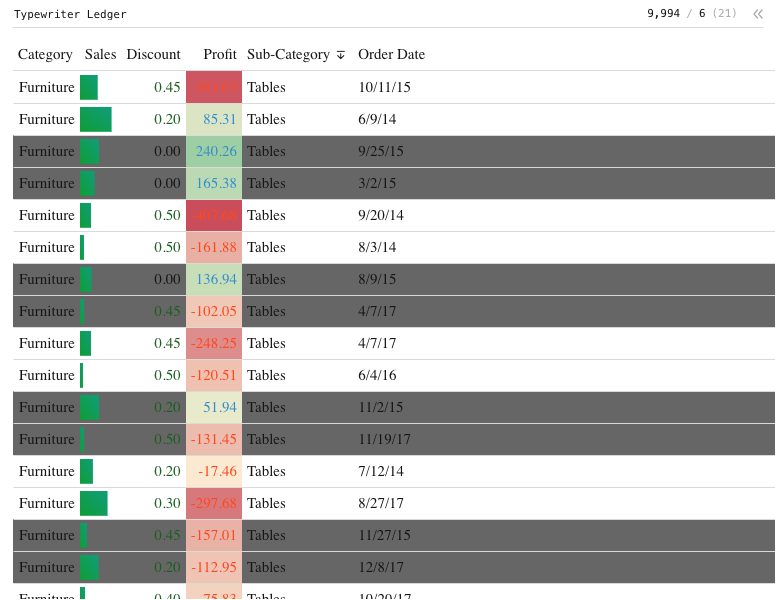The height and width of the screenshot is (600, 776).
Task: Sort by the Sales column header
Action: (100, 54)
